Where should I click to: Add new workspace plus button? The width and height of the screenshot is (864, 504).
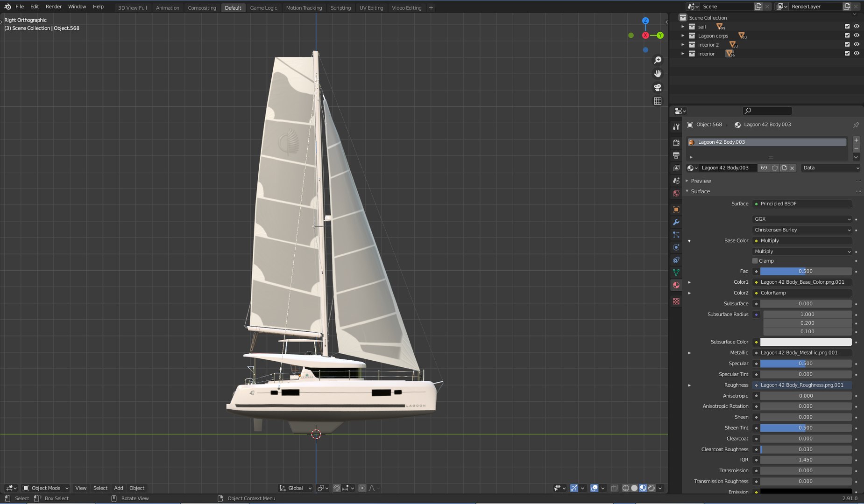431,7
